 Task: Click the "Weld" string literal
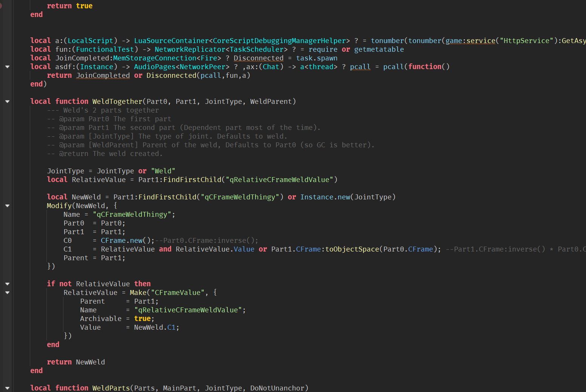[163, 171]
